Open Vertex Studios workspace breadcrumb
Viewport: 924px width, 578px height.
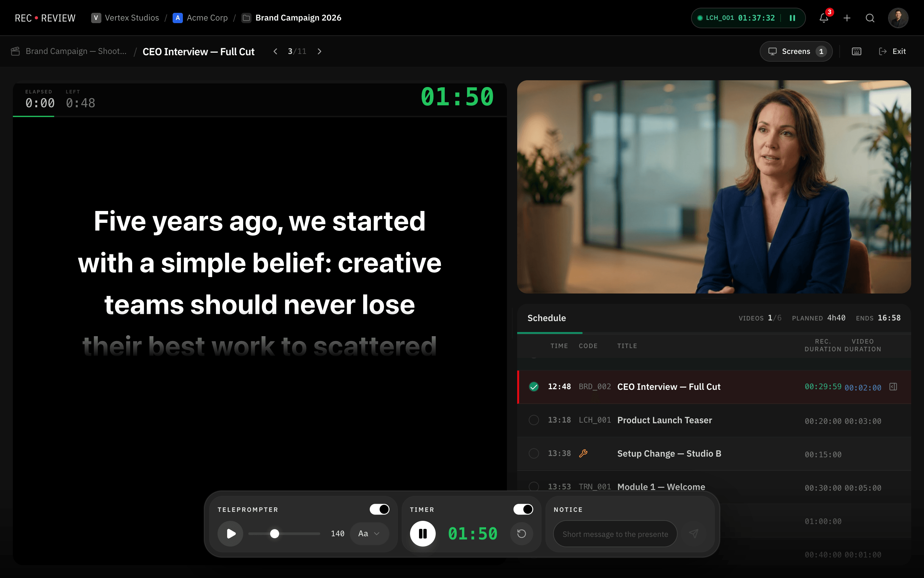125,18
